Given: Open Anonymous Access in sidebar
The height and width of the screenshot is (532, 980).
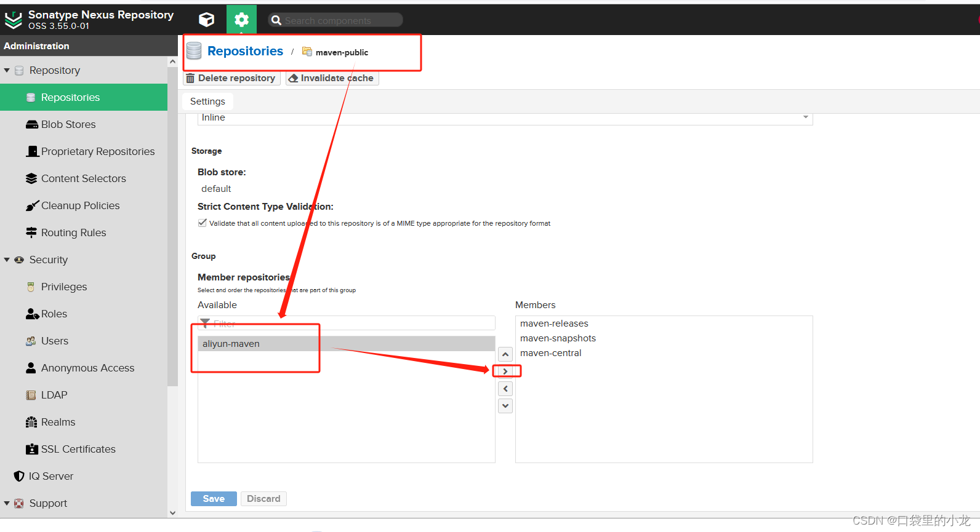Looking at the screenshot, I should 84,368.
